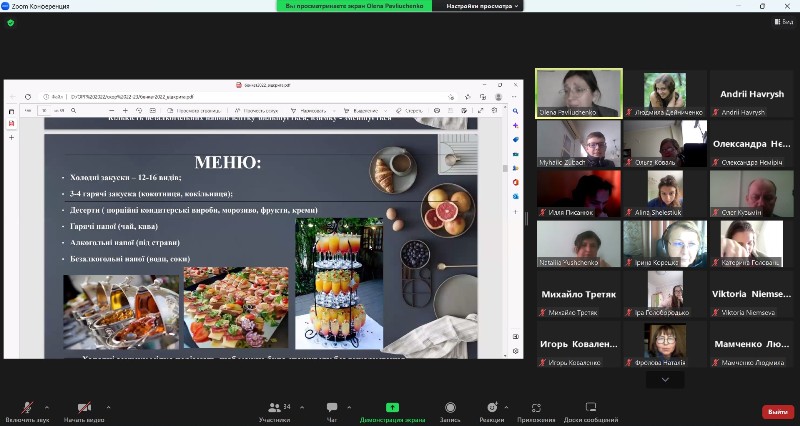Click shared browser profile avatar icon
Viewport: 800px width, 426px height.
click(498, 97)
